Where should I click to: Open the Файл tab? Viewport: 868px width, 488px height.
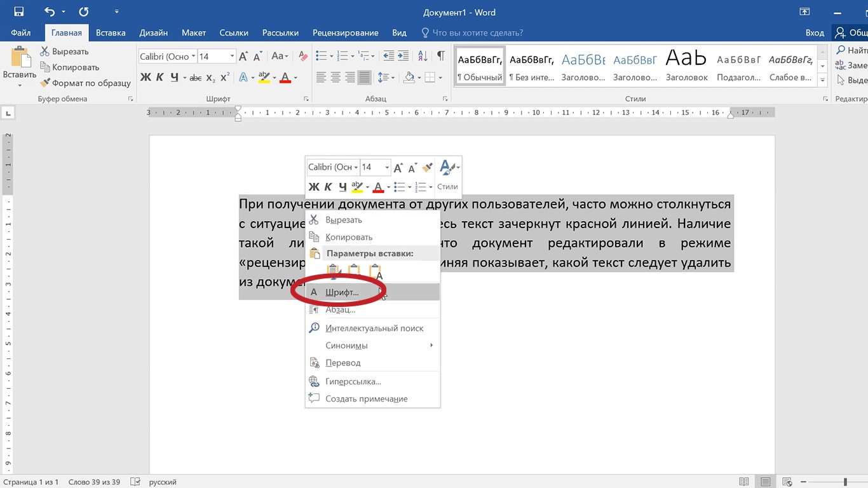21,32
